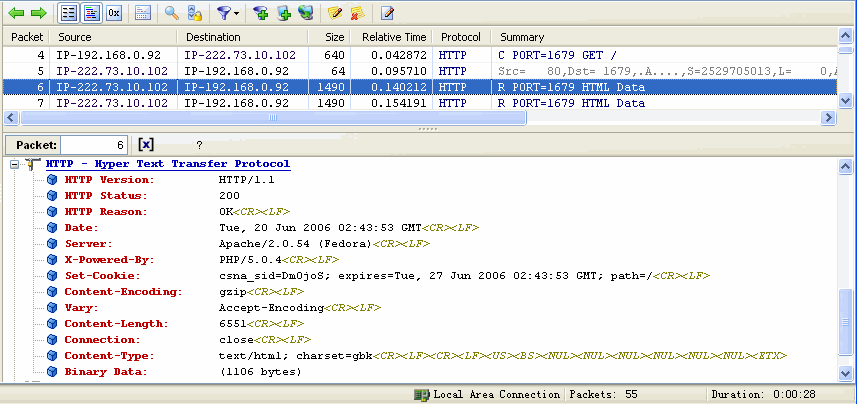
Task: Click the Relative Time column header
Action: click(x=393, y=37)
